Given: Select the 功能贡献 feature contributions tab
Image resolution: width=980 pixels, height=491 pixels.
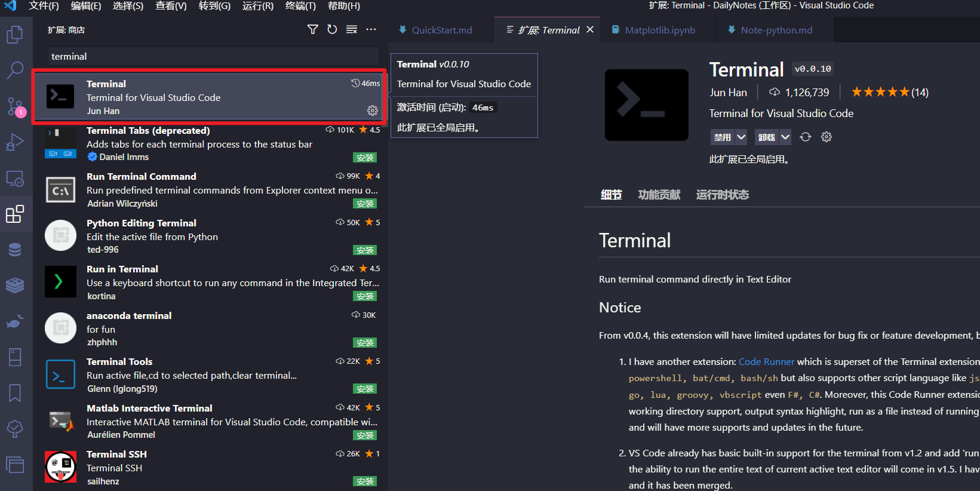Looking at the screenshot, I should pos(659,195).
